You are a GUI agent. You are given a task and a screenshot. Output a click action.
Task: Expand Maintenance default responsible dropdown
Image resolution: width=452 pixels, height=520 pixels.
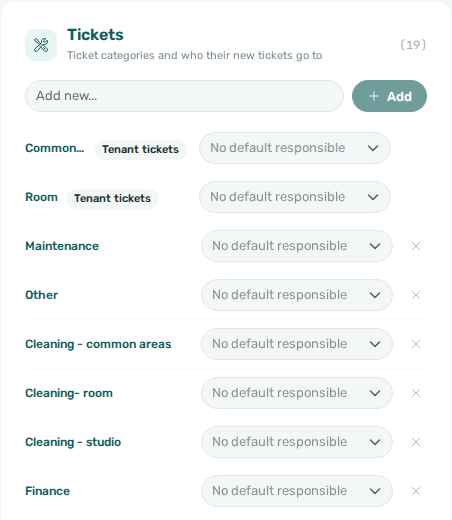(297, 246)
